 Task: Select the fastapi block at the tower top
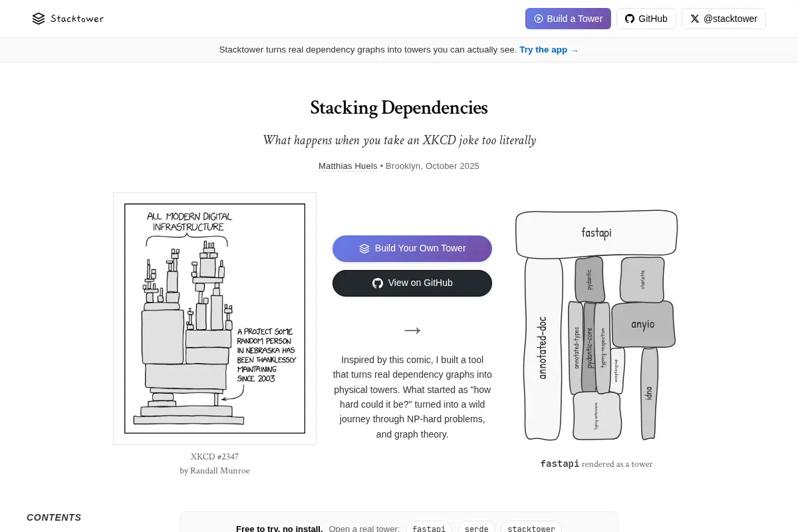coord(597,233)
